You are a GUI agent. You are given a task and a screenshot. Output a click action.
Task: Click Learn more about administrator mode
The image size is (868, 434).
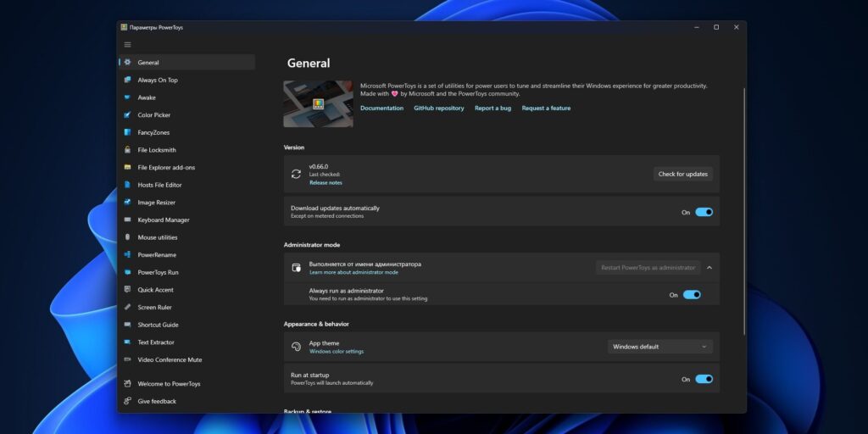coord(353,272)
